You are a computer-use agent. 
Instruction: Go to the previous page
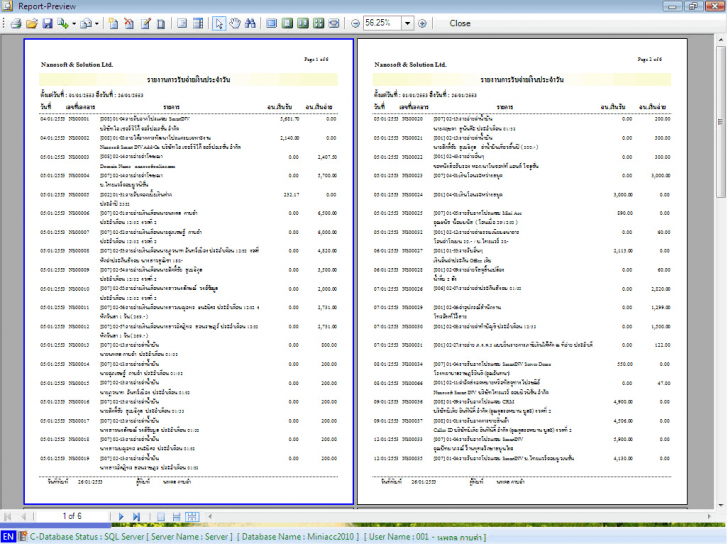tap(23, 516)
